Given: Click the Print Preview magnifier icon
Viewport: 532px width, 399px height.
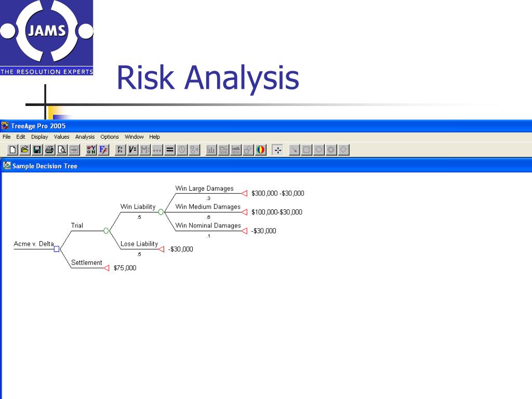Looking at the screenshot, I should pos(62,150).
